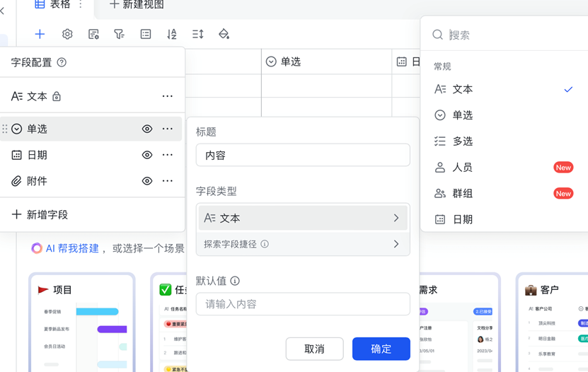Select the 附件 row in 字段配置
The width and height of the screenshot is (588, 372).
(91, 181)
